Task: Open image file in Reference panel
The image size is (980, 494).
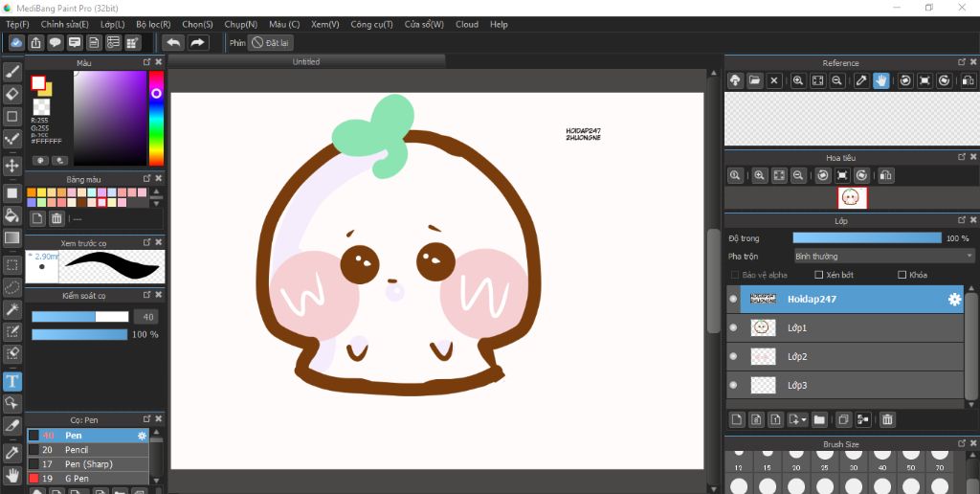Action: (x=754, y=80)
